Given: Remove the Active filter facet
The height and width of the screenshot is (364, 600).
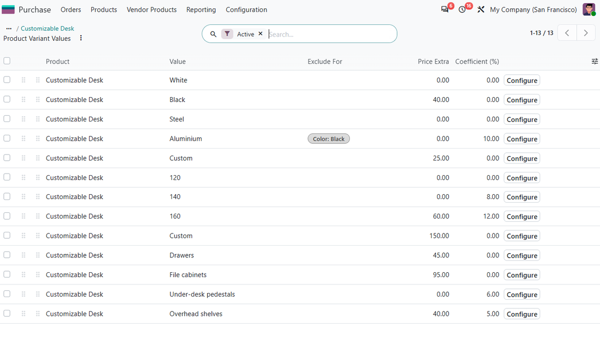Looking at the screenshot, I should tap(261, 33).
